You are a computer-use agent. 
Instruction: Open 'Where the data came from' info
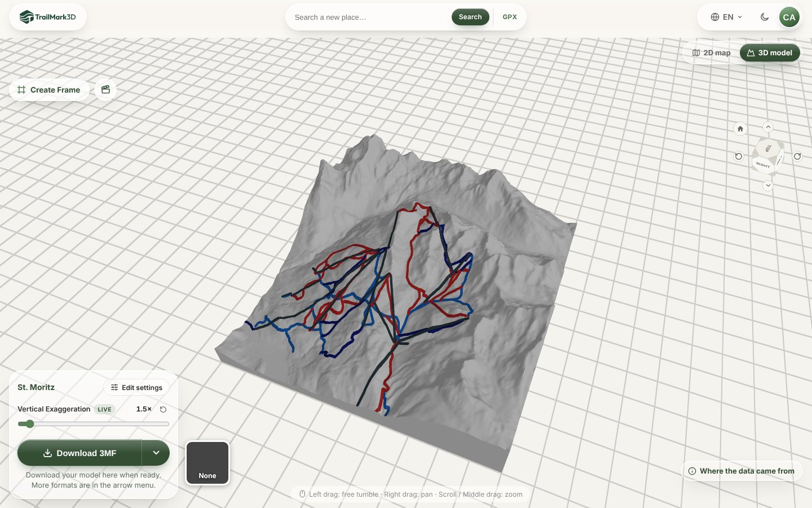[x=742, y=471]
